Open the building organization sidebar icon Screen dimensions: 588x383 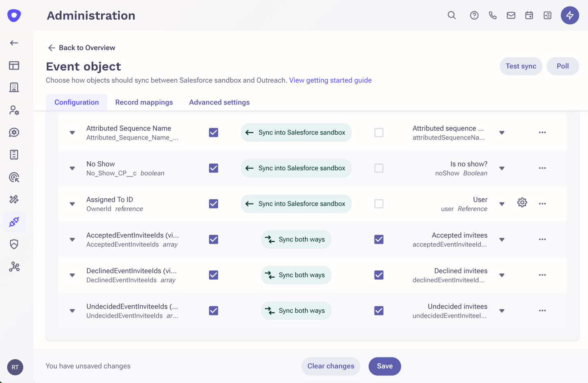coord(14,88)
